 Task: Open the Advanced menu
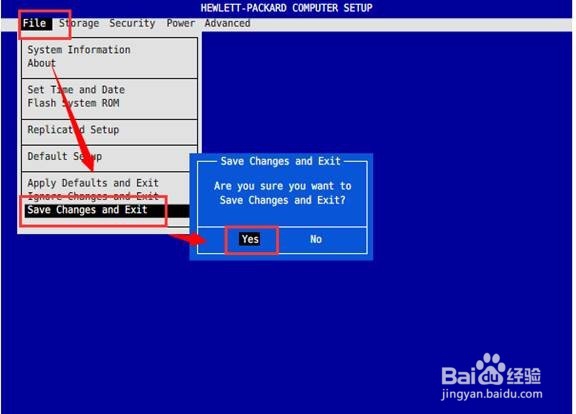point(227,23)
